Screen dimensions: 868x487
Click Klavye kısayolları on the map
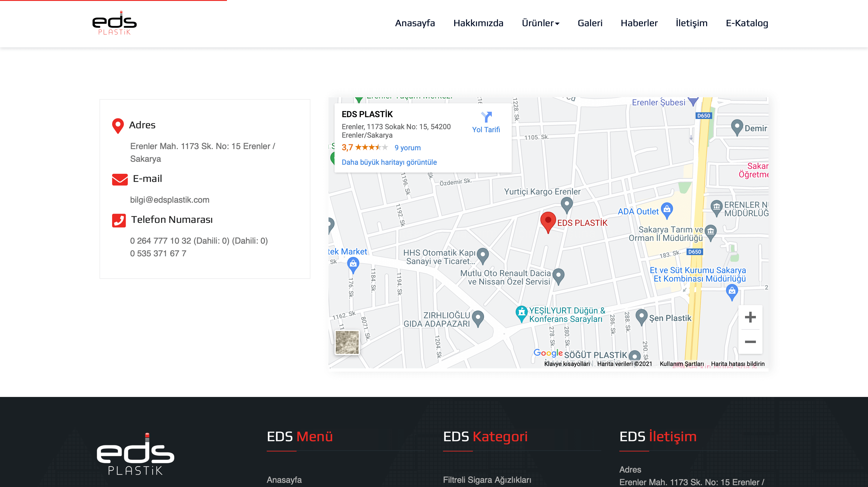tap(567, 364)
